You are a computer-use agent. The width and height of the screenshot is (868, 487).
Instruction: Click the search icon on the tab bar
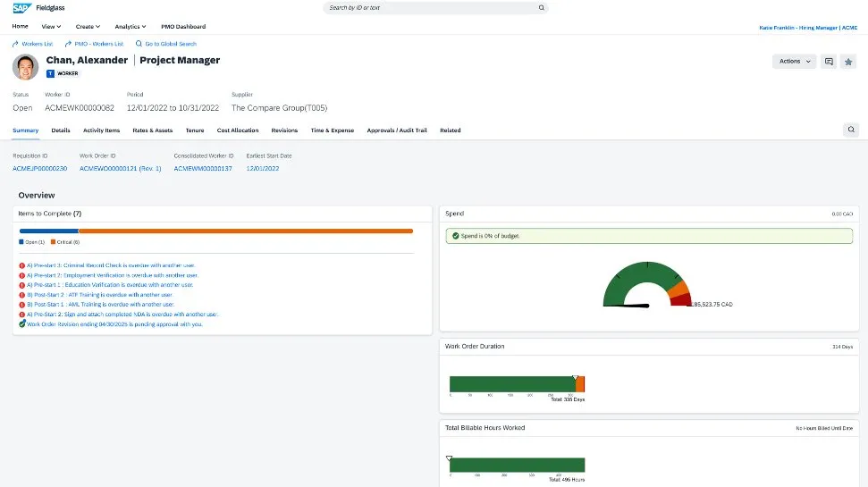(851, 130)
